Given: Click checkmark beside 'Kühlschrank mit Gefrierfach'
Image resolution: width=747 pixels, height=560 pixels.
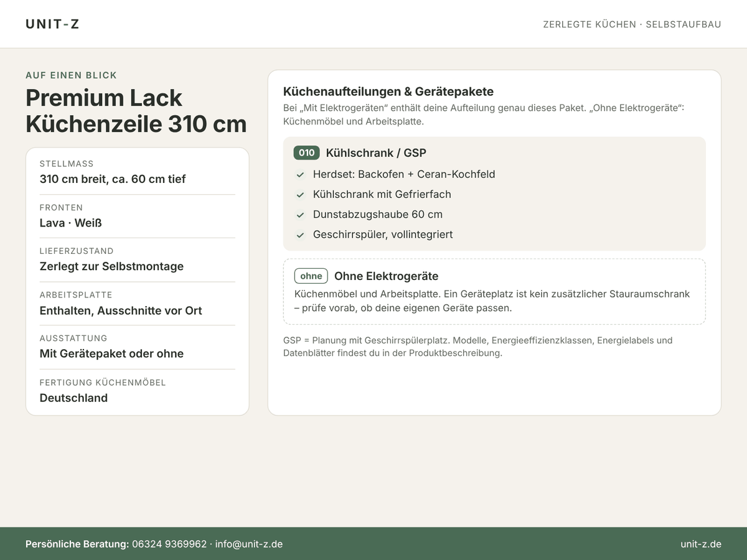Looking at the screenshot, I should tap(300, 195).
